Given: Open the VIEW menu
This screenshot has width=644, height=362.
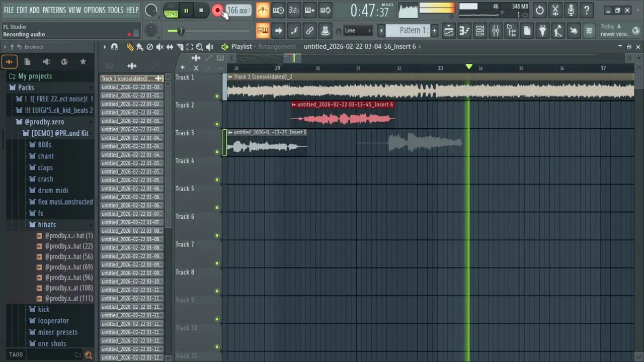Looking at the screenshot, I should click(74, 10).
